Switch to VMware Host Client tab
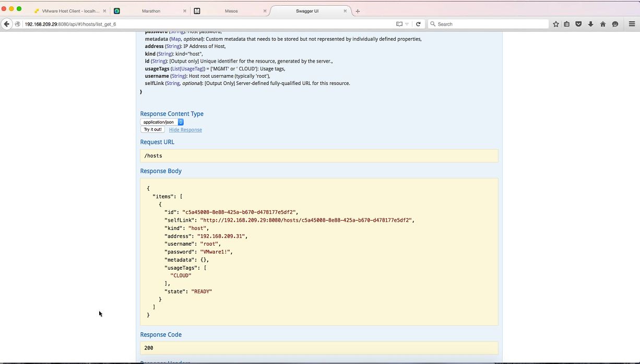 [x=70, y=11]
